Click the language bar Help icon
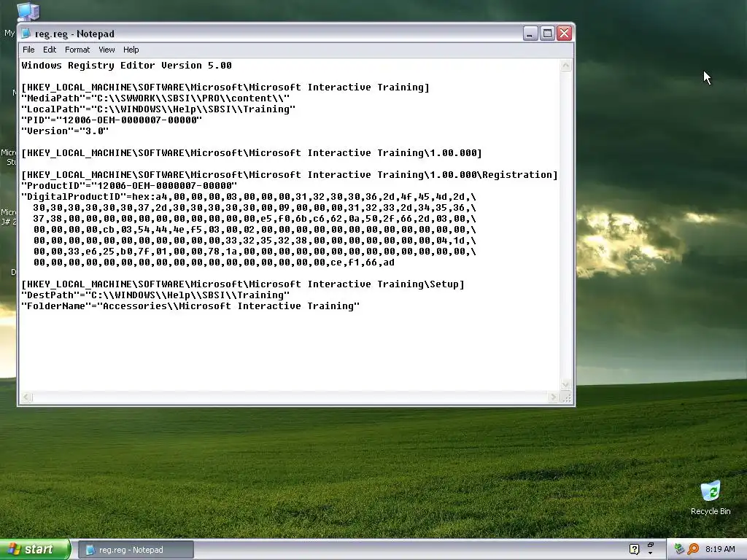The width and height of the screenshot is (747, 560). (x=634, y=550)
